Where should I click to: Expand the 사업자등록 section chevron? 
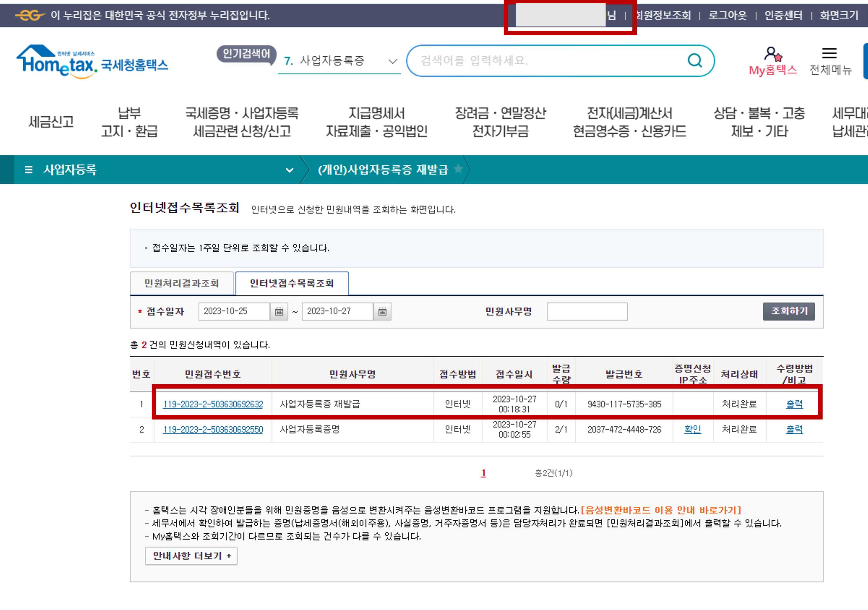(x=289, y=170)
